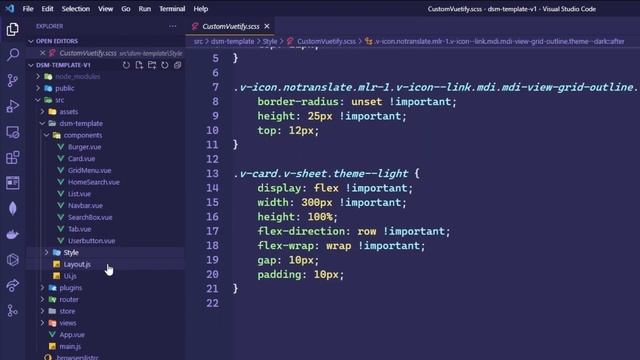Open the Selection menu

click(76, 9)
